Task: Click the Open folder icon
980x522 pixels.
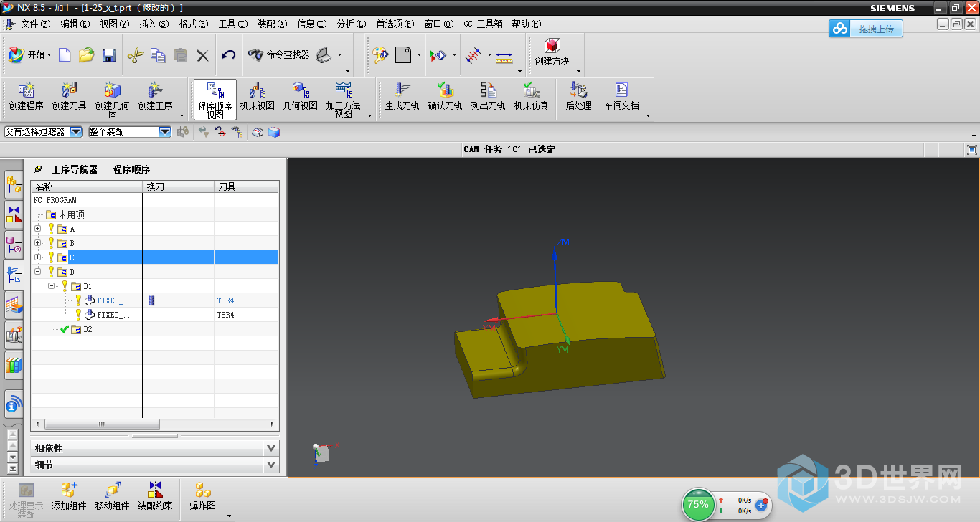Action: pos(87,55)
